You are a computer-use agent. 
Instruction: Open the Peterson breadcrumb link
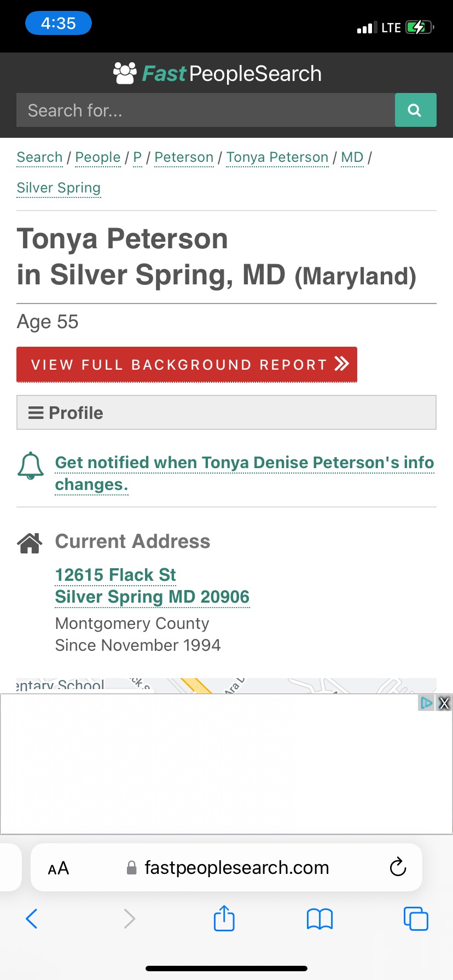184,157
